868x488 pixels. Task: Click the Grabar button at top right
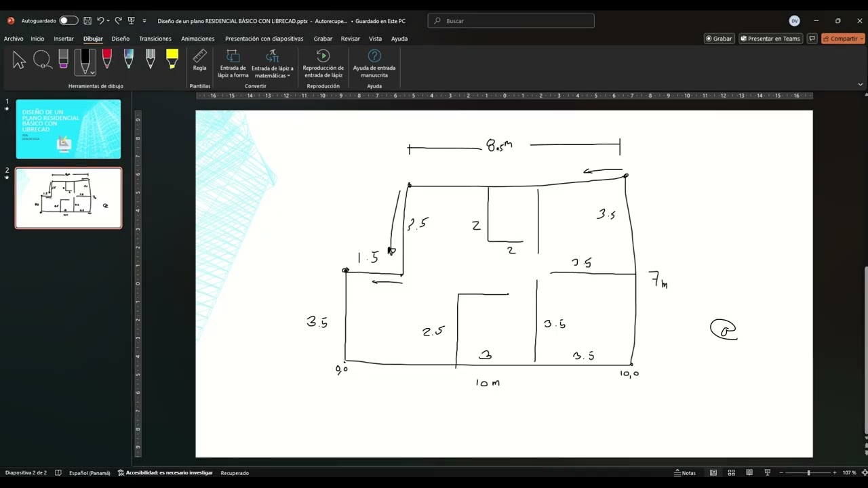(x=719, y=39)
